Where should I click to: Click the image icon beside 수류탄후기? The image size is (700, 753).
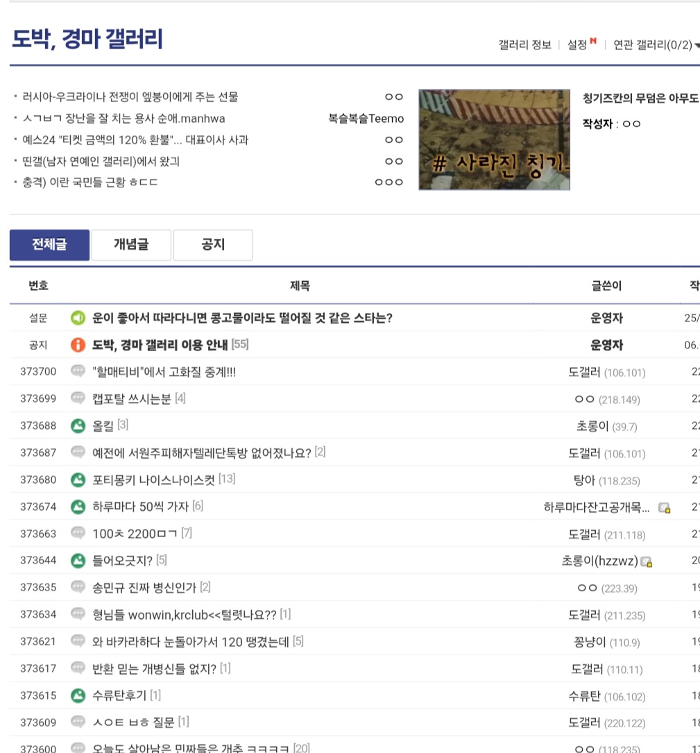tap(78, 695)
